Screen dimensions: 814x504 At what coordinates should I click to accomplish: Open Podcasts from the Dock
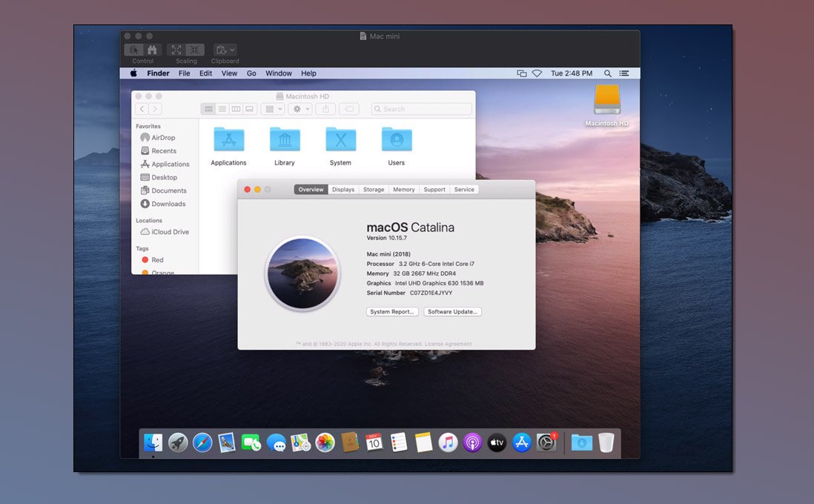[471, 442]
